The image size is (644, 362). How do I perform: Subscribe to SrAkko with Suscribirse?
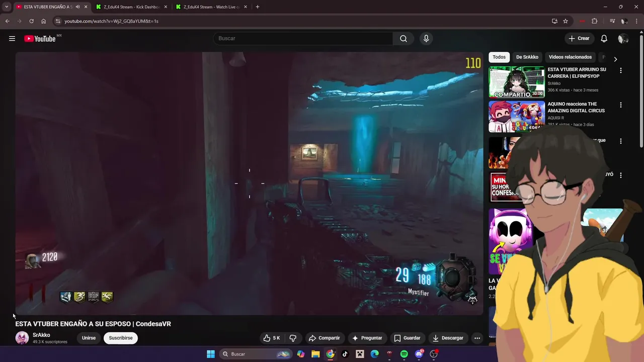point(121,338)
